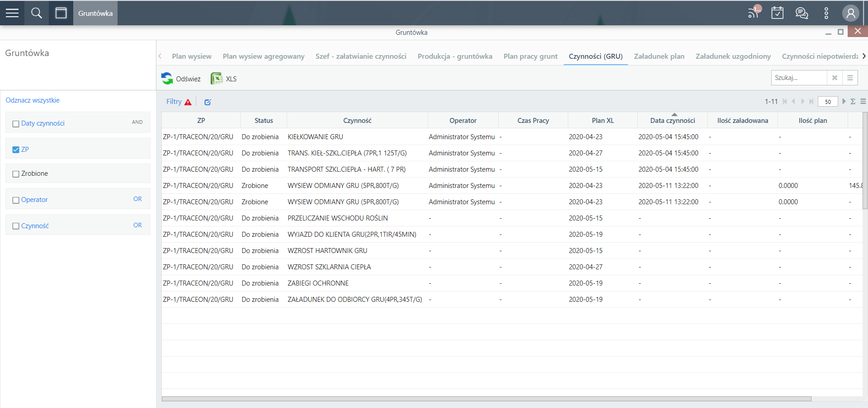Sort by the Status column header
The image size is (868, 408).
[x=264, y=120]
